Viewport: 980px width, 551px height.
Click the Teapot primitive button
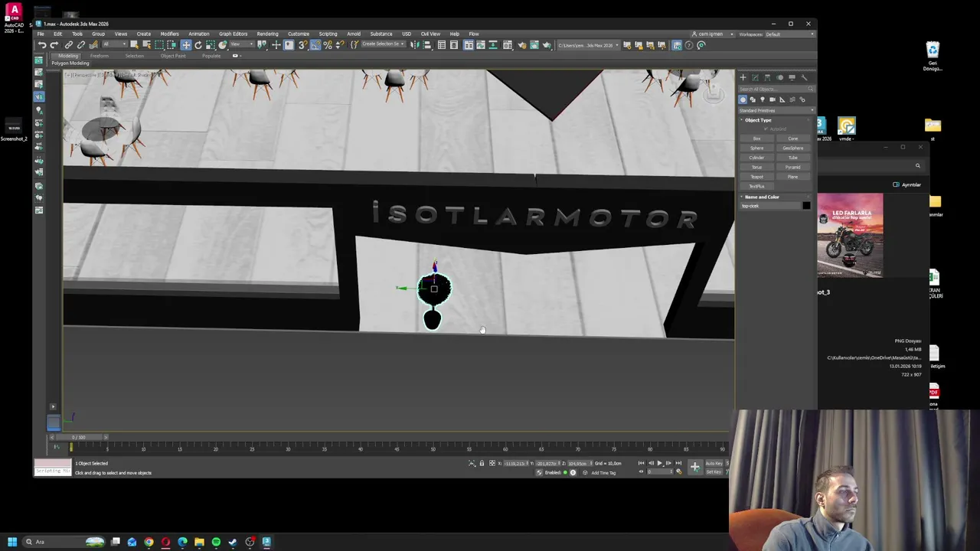(757, 177)
